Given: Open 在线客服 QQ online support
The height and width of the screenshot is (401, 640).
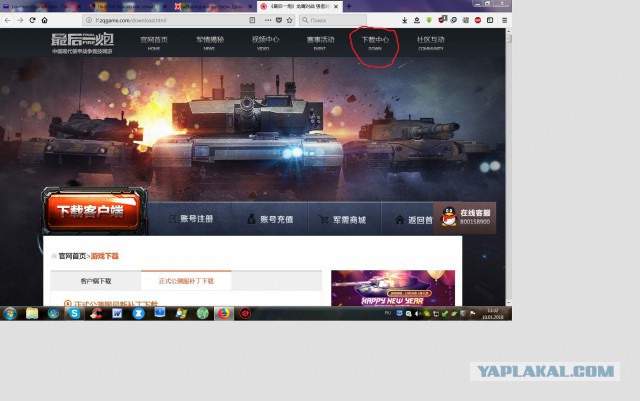Looking at the screenshot, I should [x=465, y=217].
